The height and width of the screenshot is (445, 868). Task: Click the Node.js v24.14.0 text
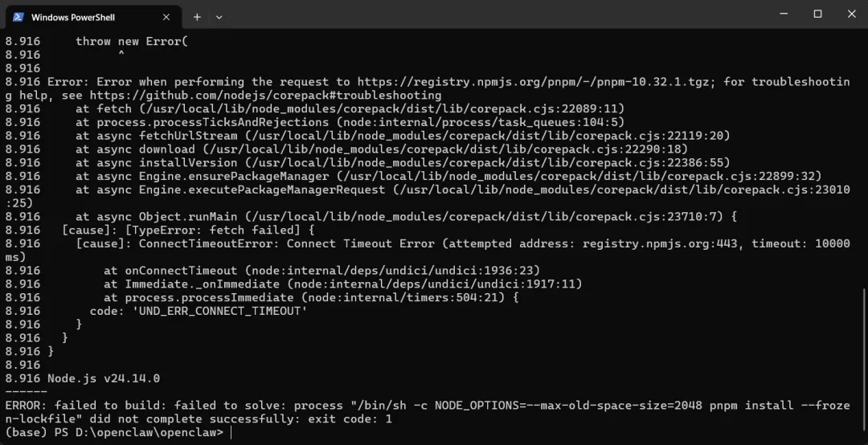tap(104, 378)
